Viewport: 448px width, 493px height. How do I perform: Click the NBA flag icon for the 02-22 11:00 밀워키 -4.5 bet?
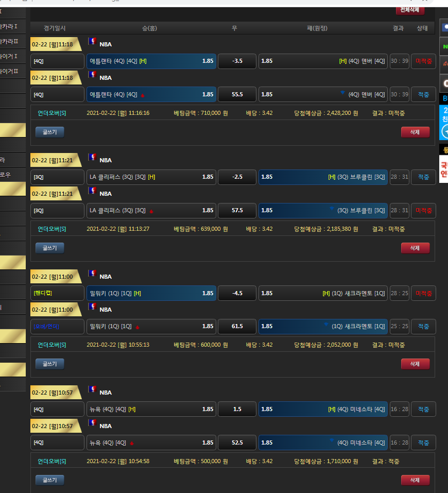[93, 274]
